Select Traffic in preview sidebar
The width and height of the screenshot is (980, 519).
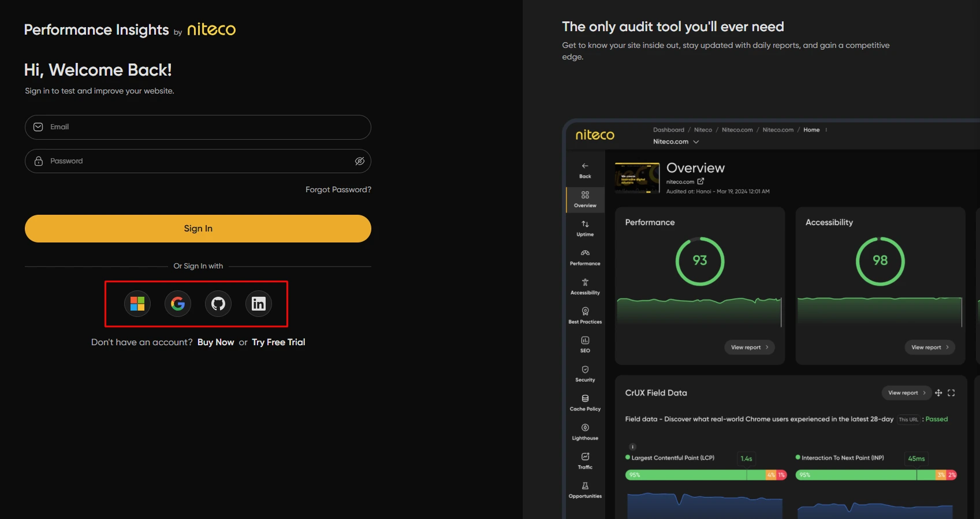coord(585,461)
